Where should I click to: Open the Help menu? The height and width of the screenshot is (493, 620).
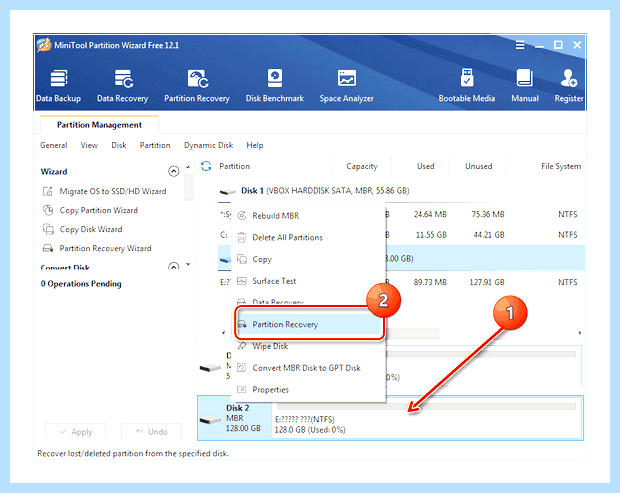pos(255,145)
